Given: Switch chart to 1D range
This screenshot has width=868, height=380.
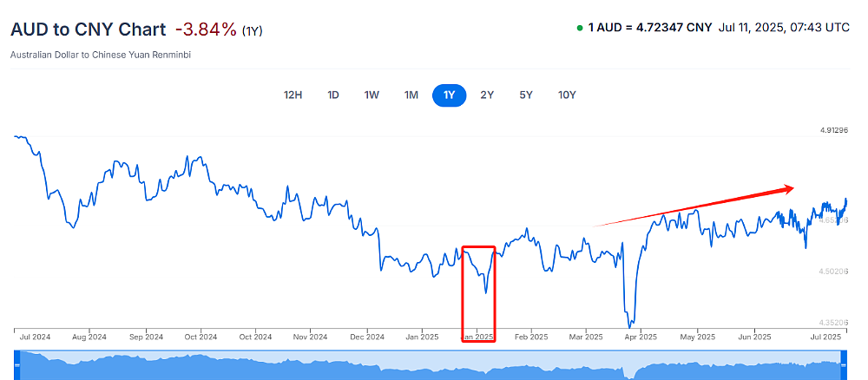Looking at the screenshot, I should [x=332, y=95].
